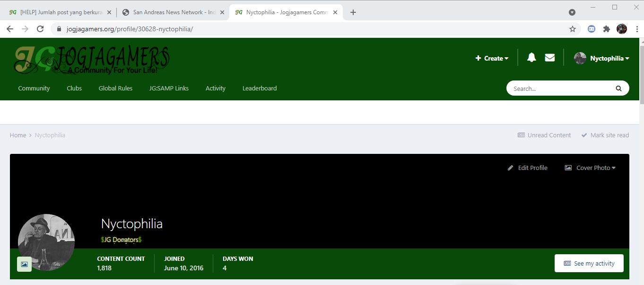This screenshot has width=644, height=285.
Task: Open the Clubs menu item
Action: pos(74,88)
